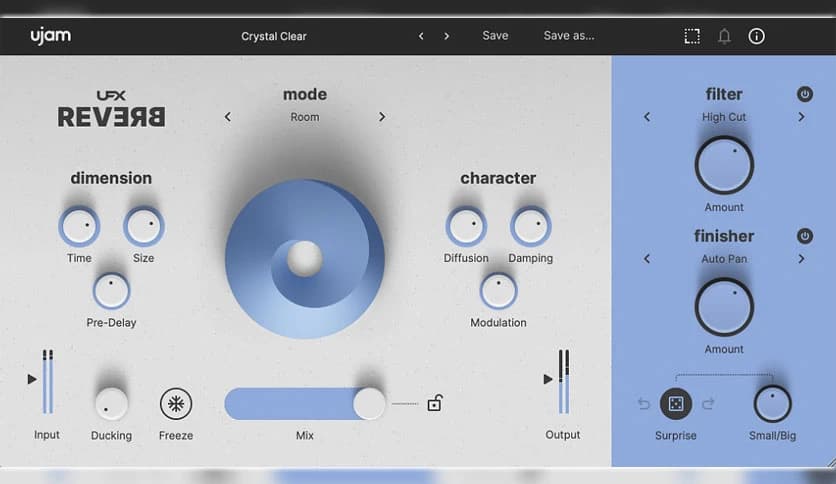This screenshot has height=484, width=836.
Task: Click the Auto Pan finisher label
Action: pyautogui.click(x=724, y=259)
